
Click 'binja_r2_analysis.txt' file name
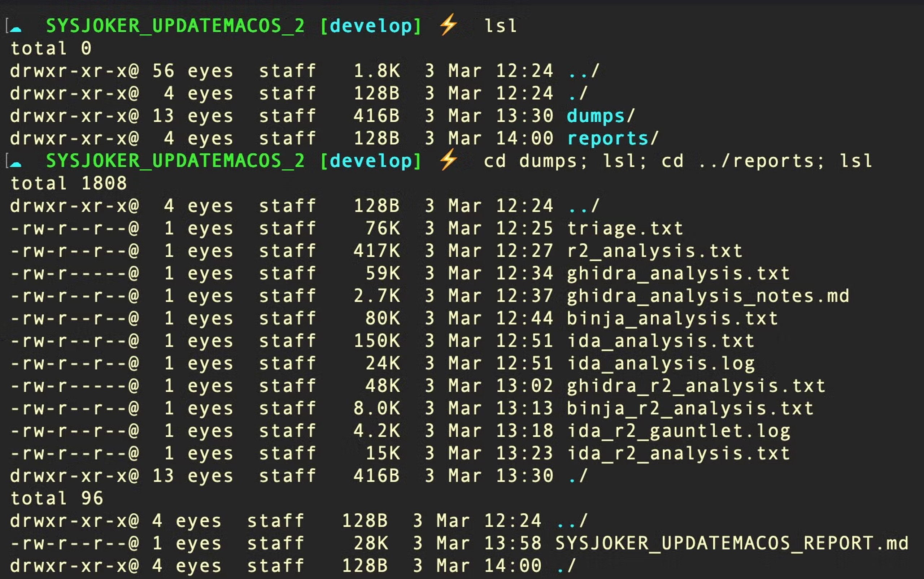click(x=690, y=409)
